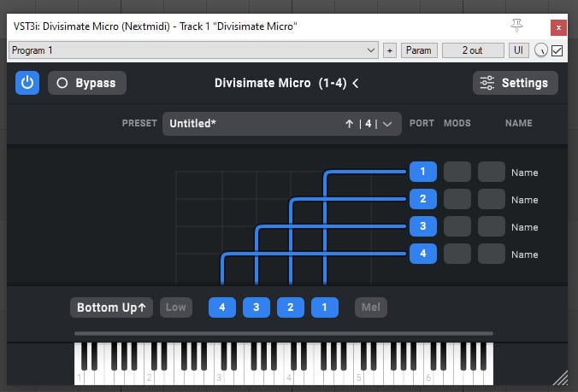This screenshot has width=578, height=392.
Task: Click second mods slot for port 3
Action: tap(492, 226)
